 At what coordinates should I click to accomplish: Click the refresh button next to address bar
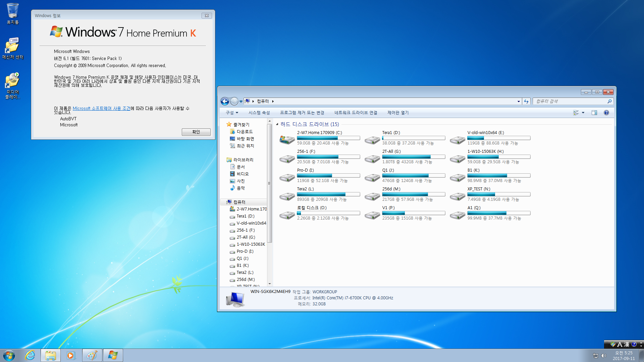click(526, 101)
